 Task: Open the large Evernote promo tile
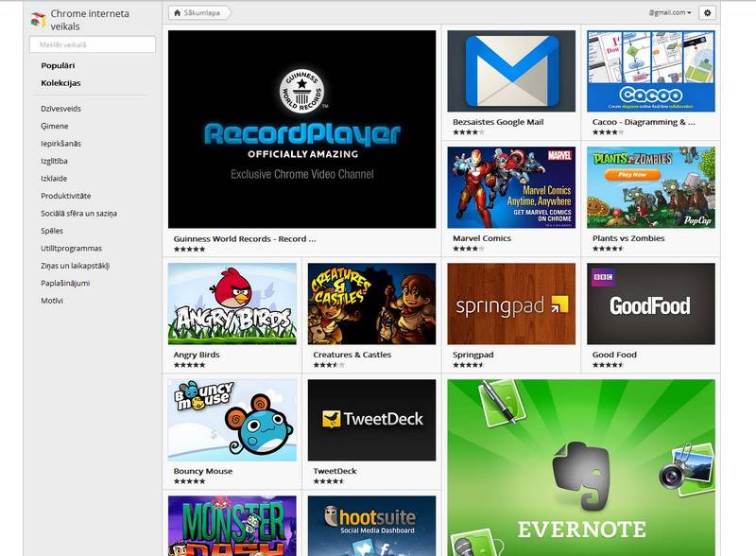(580, 467)
